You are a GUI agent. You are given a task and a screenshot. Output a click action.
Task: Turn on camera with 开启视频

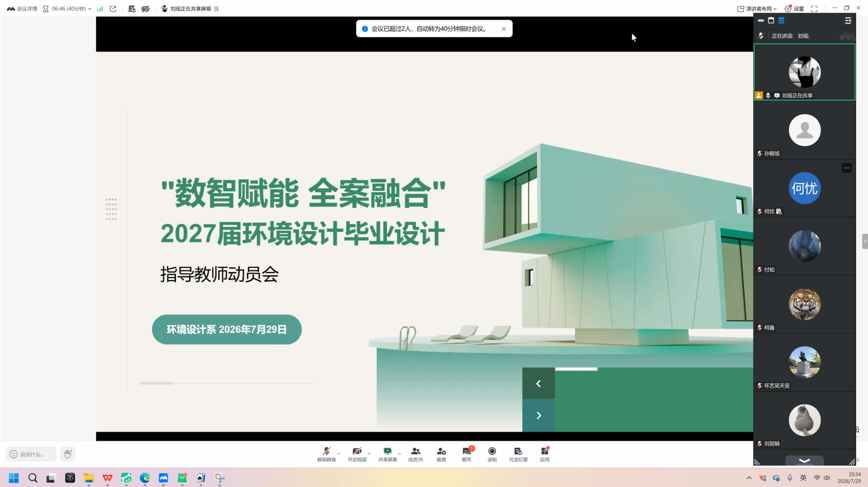click(357, 454)
